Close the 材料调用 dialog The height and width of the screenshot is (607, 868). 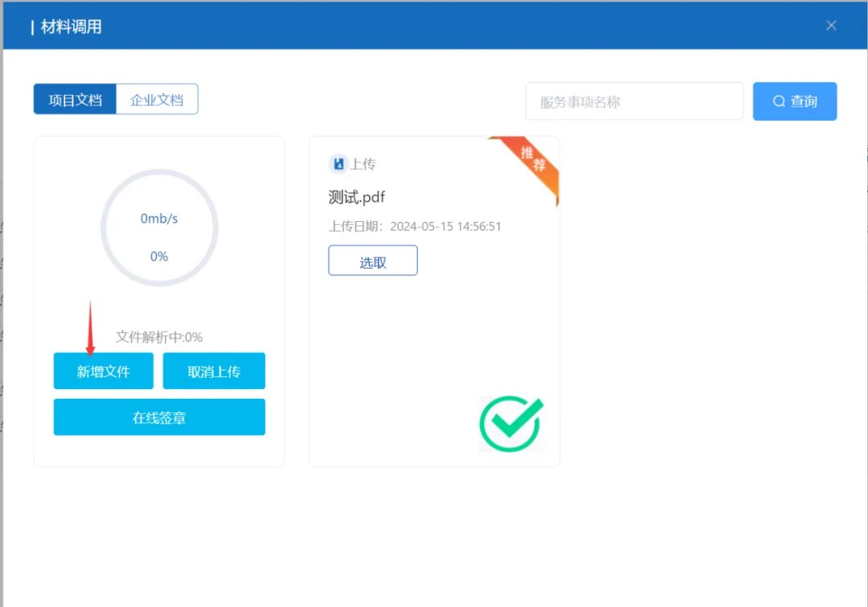tap(831, 26)
